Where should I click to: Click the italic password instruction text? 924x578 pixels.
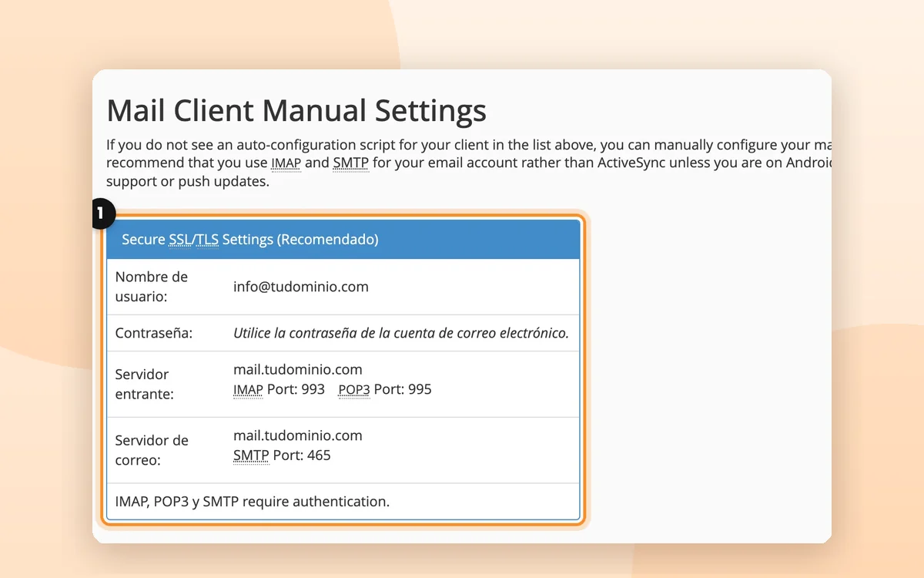tap(401, 334)
